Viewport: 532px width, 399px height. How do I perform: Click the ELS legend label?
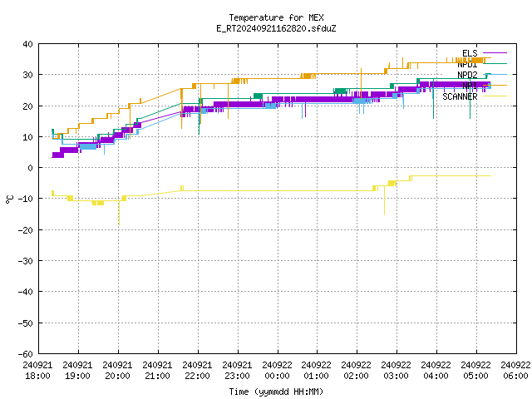click(470, 53)
